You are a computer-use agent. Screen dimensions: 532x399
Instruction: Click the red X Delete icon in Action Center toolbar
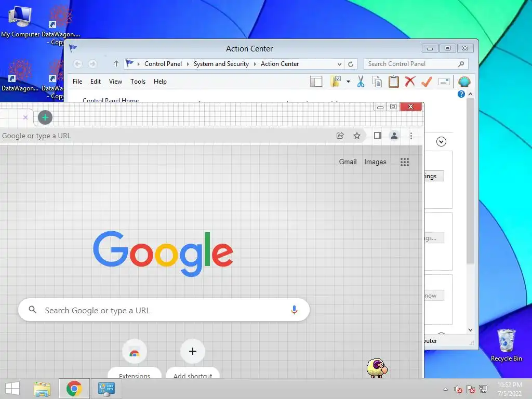410,82
